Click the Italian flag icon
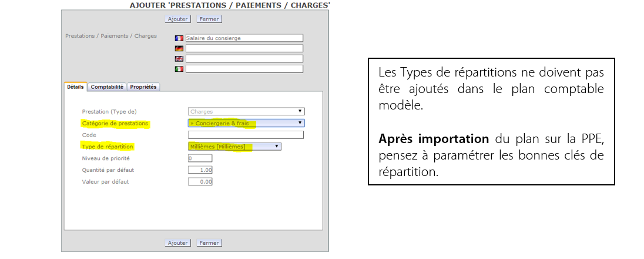644x259 pixels. tap(179, 69)
